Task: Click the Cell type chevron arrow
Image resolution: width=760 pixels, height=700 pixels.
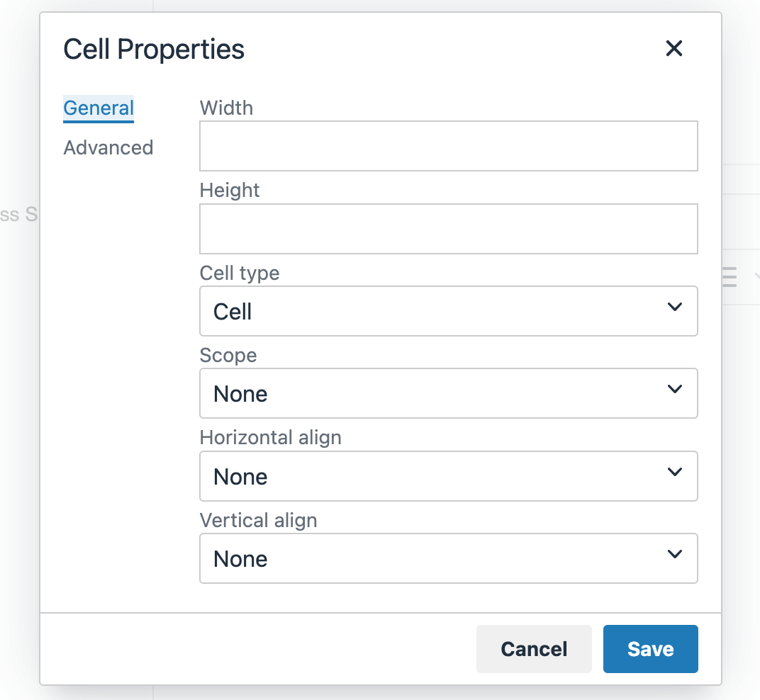Action: click(x=675, y=307)
